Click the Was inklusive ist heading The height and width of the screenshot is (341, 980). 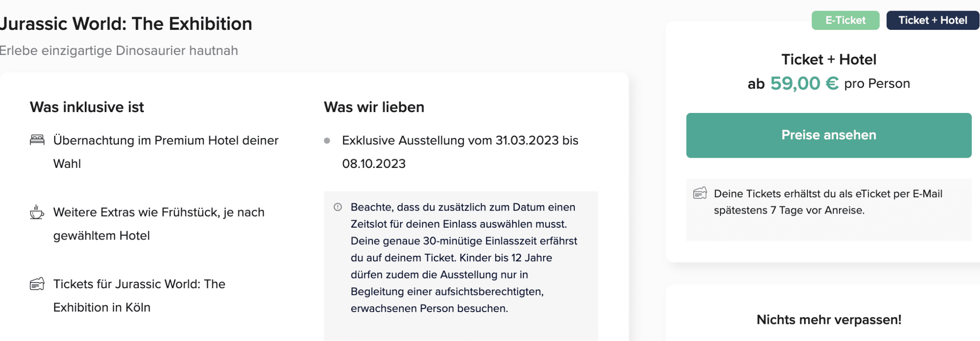[x=87, y=107]
